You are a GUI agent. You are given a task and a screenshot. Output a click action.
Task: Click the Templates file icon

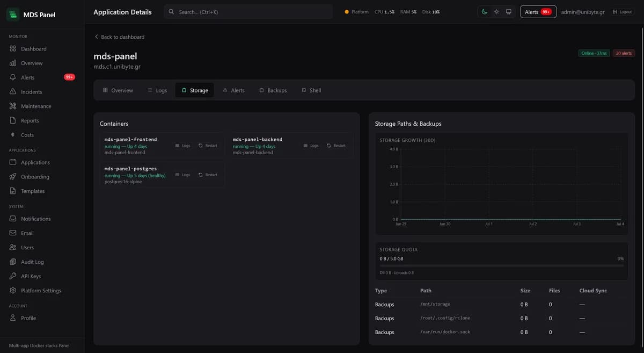coord(13,191)
